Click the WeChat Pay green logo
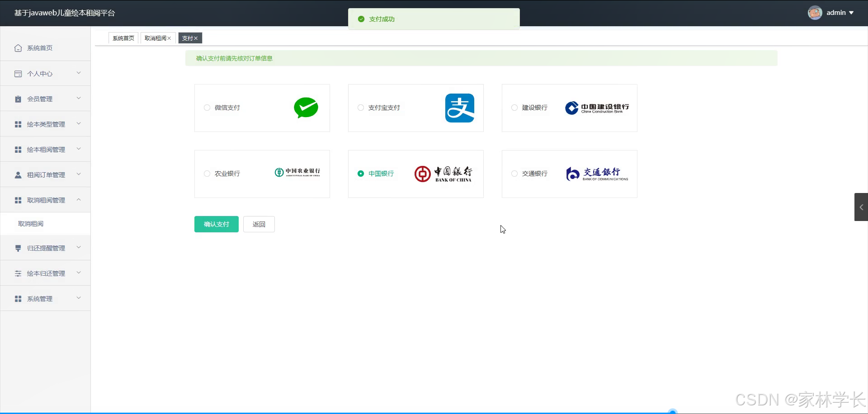This screenshot has height=414, width=868. click(306, 108)
